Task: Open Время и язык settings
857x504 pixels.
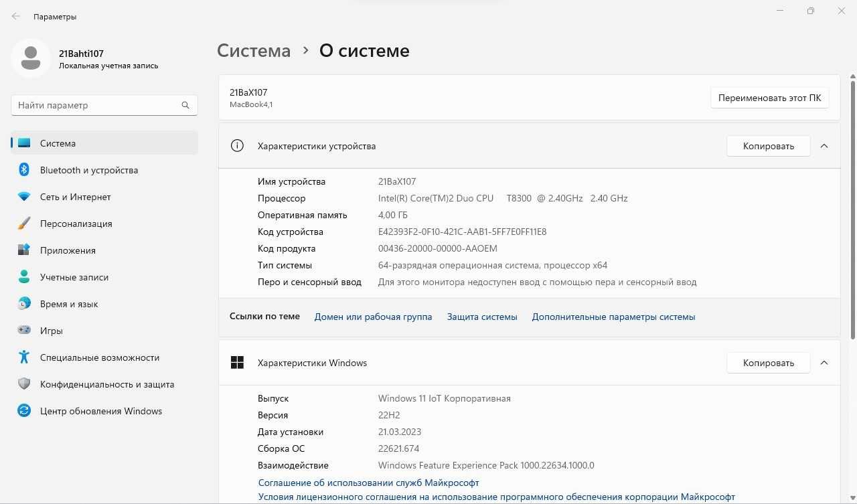Action: coord(104,304)
